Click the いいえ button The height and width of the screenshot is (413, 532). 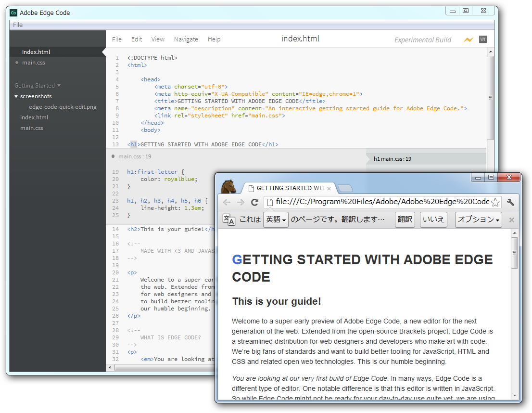tap(433, 219)
